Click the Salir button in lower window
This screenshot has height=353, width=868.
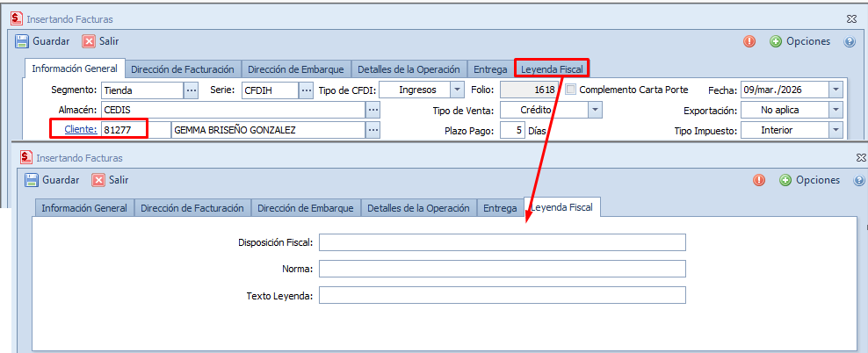111,180
